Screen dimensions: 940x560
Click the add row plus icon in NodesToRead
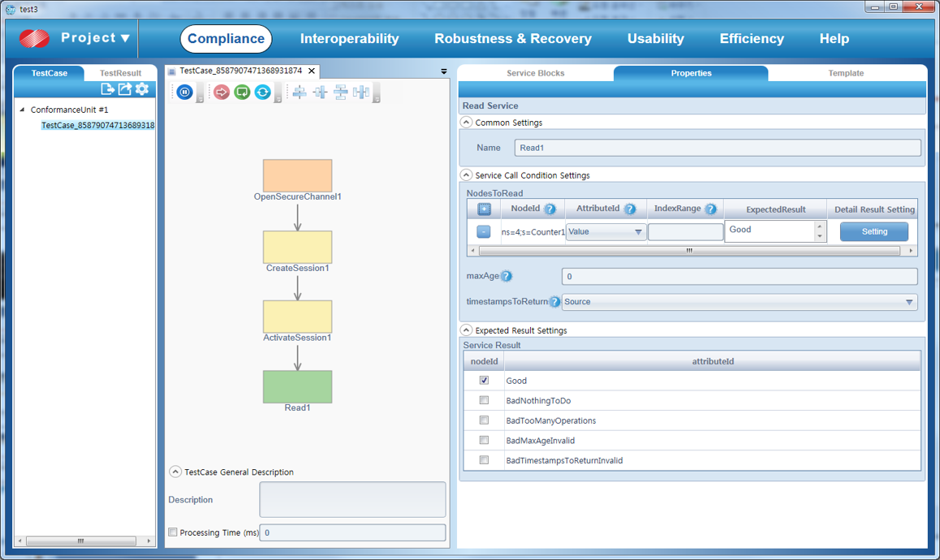tap(484, 209)
